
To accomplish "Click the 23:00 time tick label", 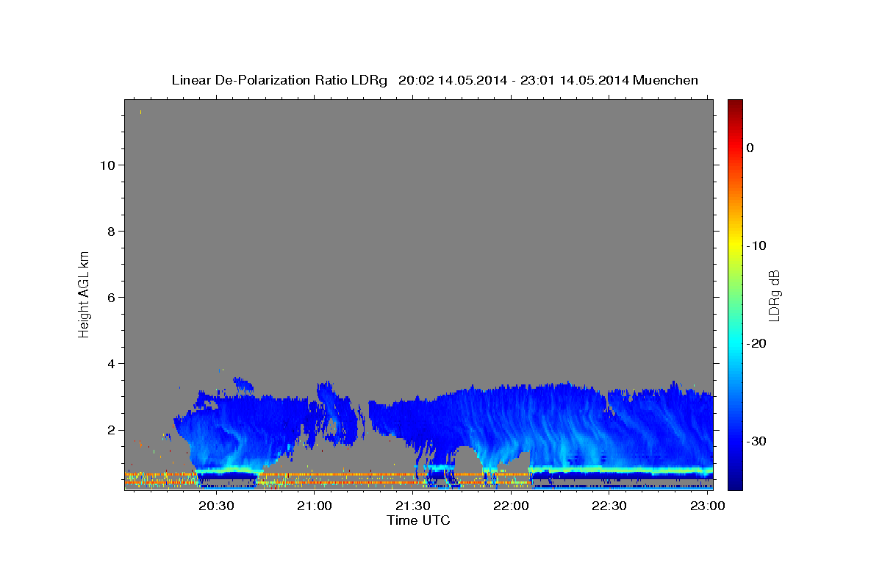I will pos(708,506).
